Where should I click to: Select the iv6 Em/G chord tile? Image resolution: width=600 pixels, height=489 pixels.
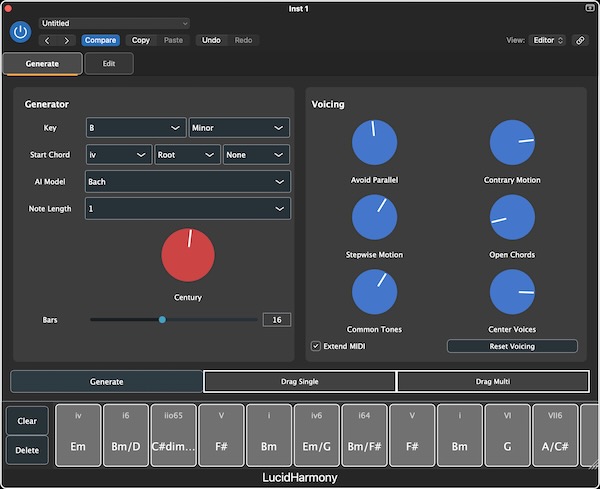click(x=316, y=435)
